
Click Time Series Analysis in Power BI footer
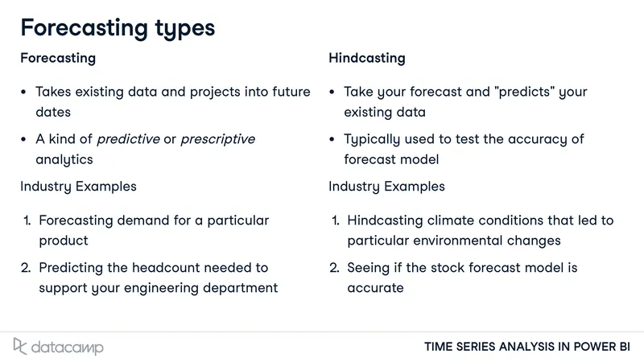[527, 347]
